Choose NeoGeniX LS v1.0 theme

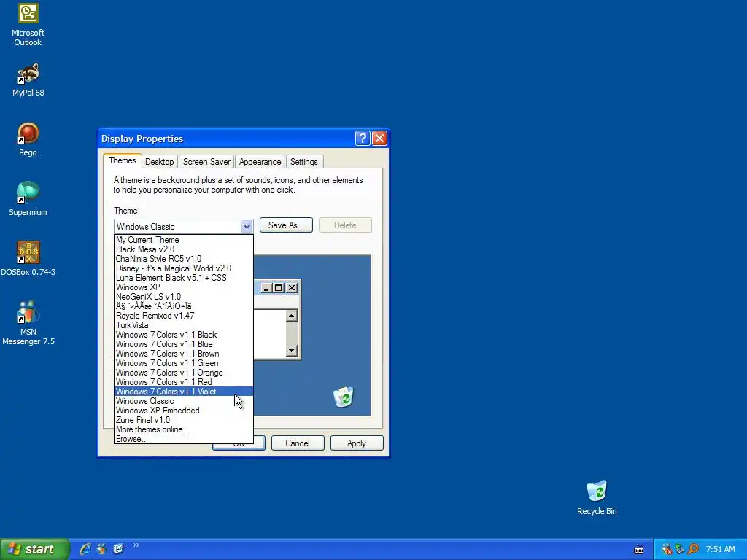[x=184, y=297]
